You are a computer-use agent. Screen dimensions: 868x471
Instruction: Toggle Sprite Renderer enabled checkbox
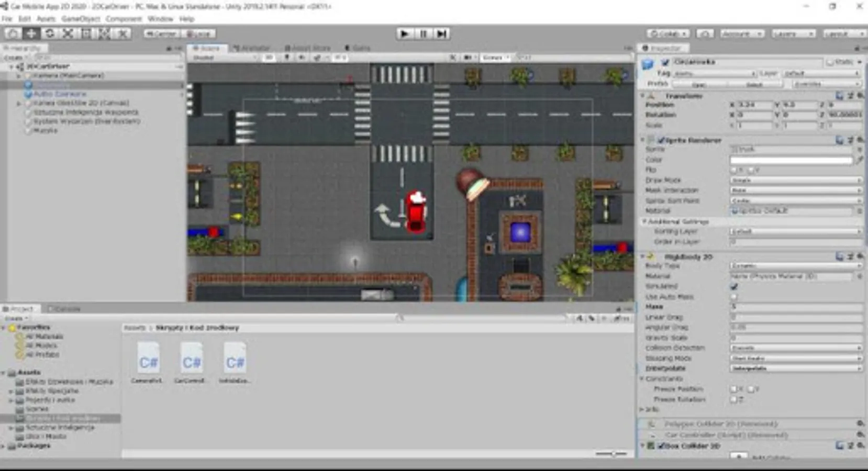pyautogui.click(x=661, y=140)
